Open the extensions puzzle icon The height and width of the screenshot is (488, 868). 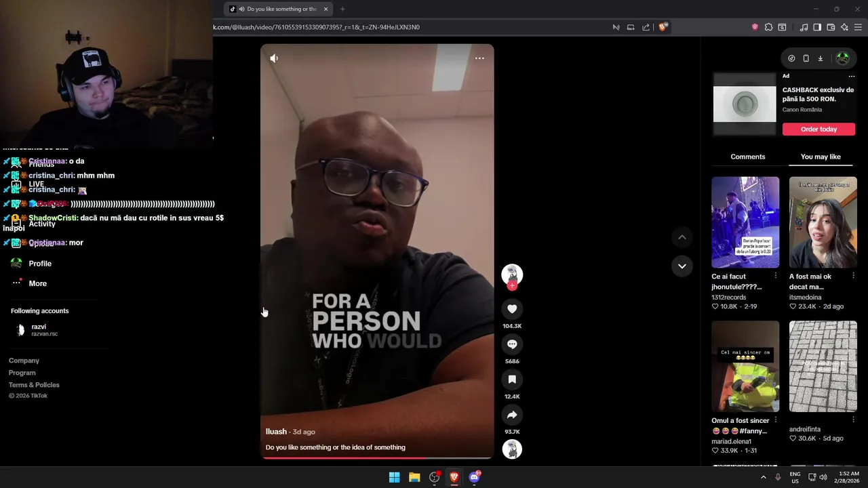click(x=768, y=27)
